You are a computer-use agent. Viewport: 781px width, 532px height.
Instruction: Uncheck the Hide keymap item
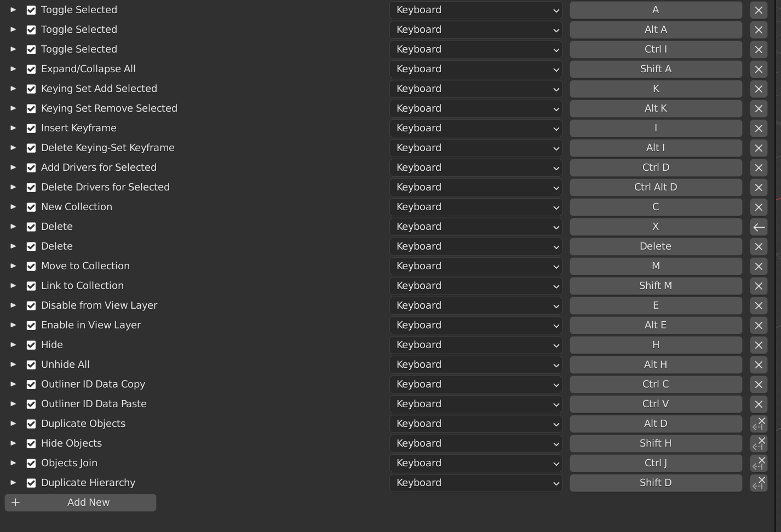pyautogui.click(x=31, y=345)
